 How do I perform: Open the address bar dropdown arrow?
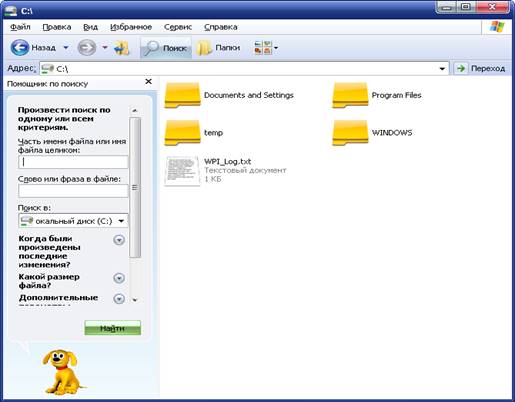pyautogui.click(x=442, y=69)
